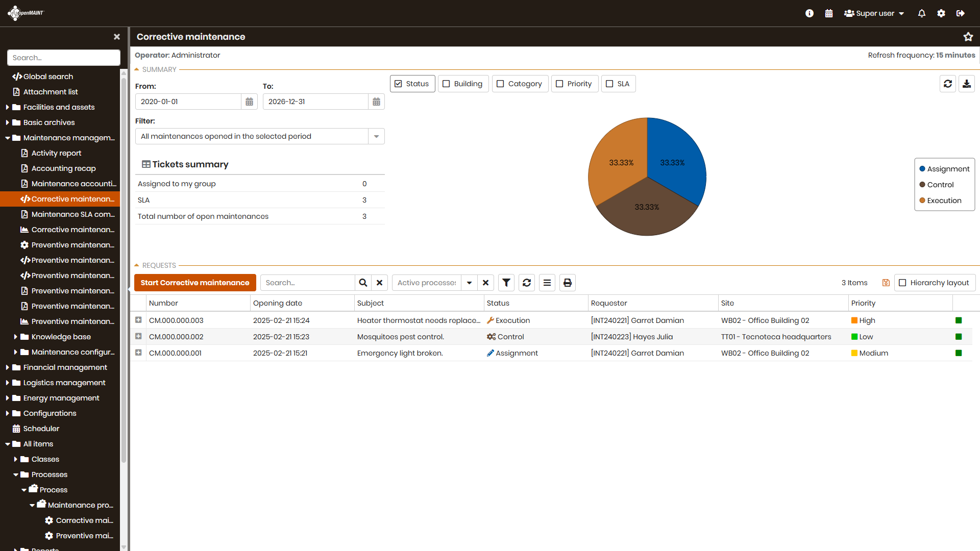
Task: Click the notifications bell icon
Action: pos(921,13)
